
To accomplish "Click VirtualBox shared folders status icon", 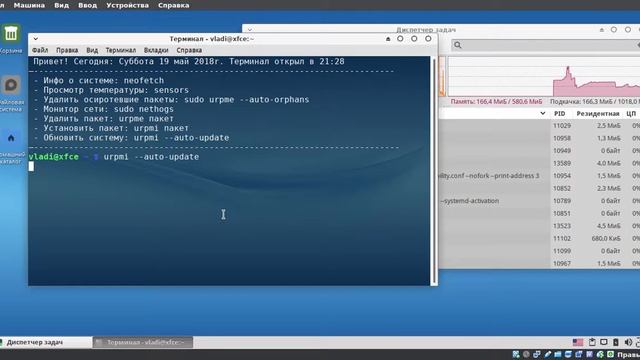I will click(x=558, y=354).
